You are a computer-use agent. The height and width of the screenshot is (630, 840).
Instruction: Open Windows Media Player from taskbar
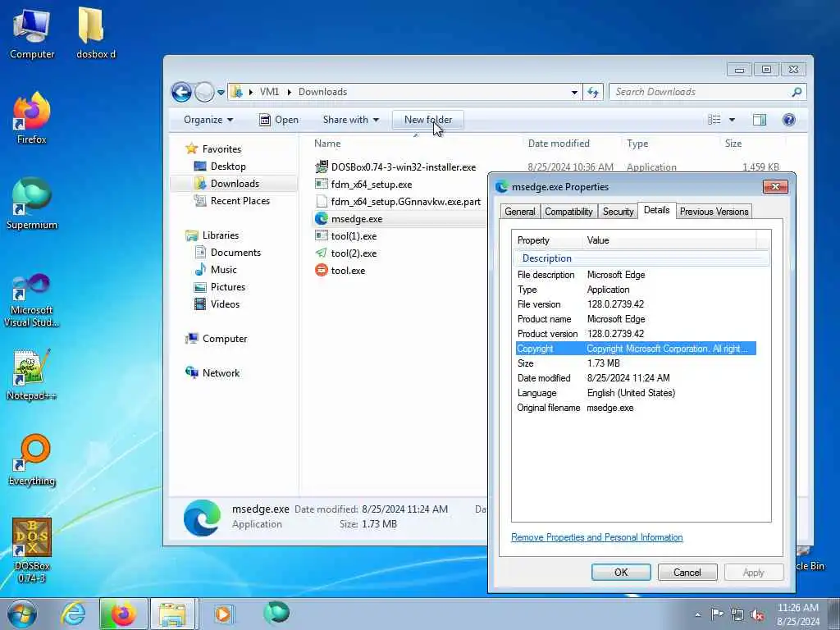coord(223,614)
